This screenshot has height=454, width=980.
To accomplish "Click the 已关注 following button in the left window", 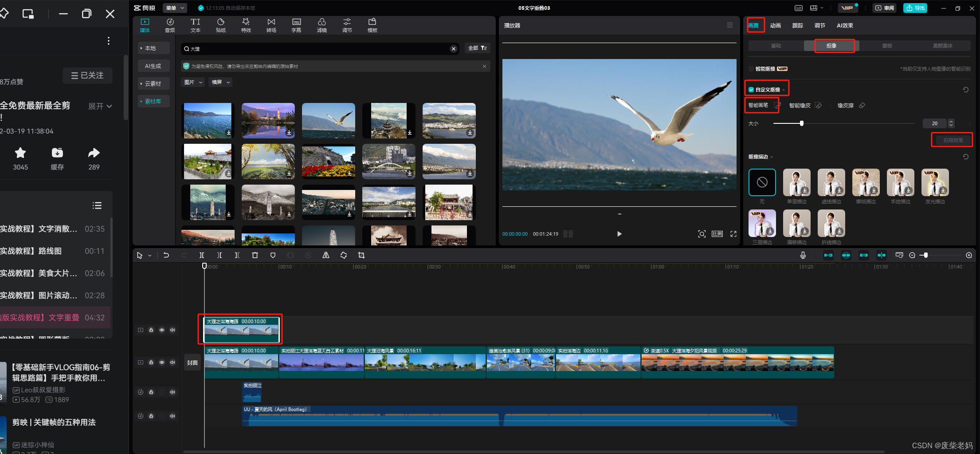I will click(87, 75).
